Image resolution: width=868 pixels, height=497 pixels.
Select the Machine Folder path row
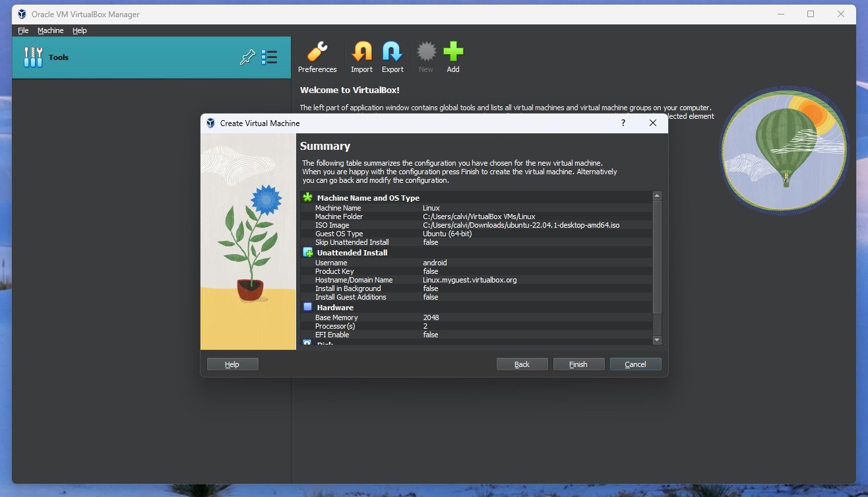[476, 216]
